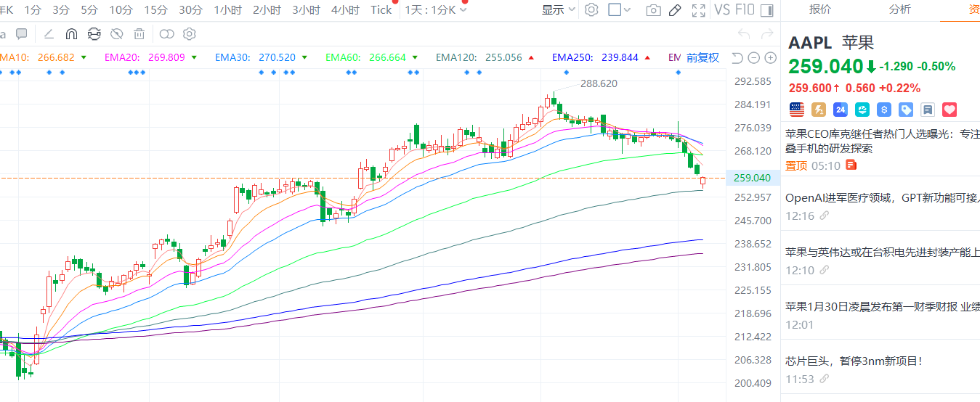
Task: Activate the pencil draw icon
Action: pos(675,10)
